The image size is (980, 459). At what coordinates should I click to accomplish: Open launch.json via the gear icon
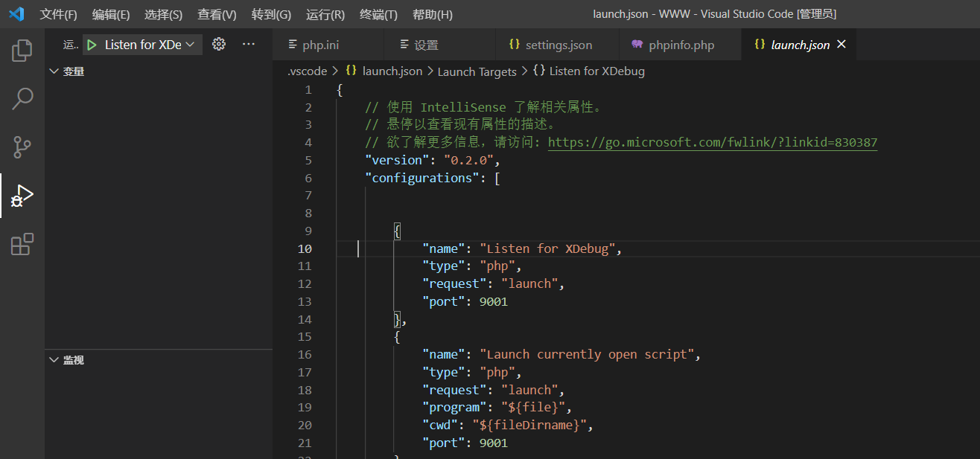[218, 45]
